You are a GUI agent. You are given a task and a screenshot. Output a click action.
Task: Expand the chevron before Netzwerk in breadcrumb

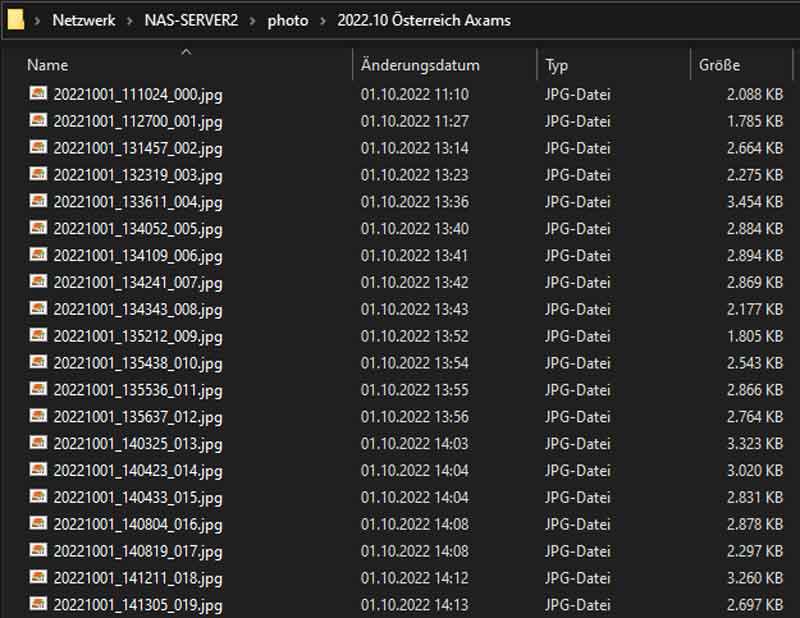click(37, 21)
